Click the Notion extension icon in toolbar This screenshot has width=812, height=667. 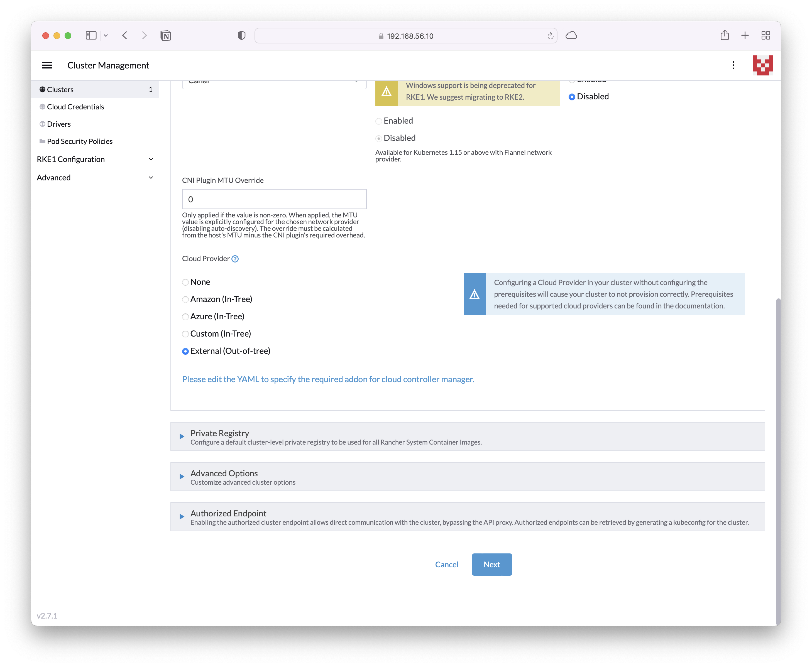[166, 36]
